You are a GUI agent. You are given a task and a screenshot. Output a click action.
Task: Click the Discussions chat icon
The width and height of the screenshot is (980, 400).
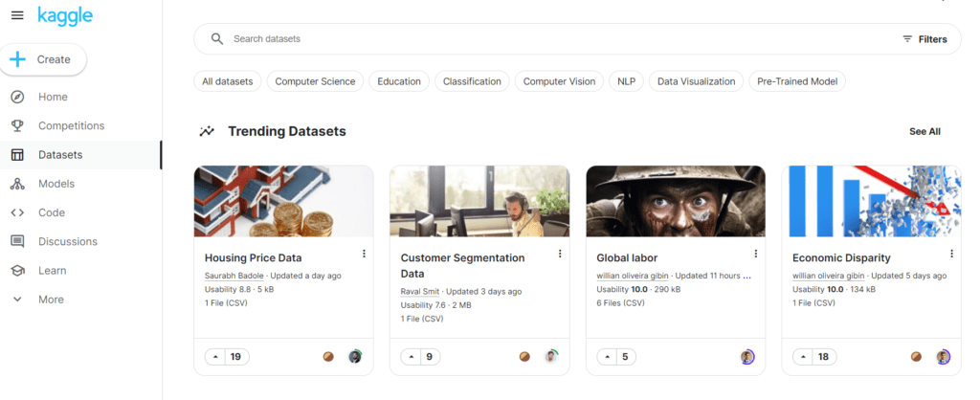pos(17,241)
